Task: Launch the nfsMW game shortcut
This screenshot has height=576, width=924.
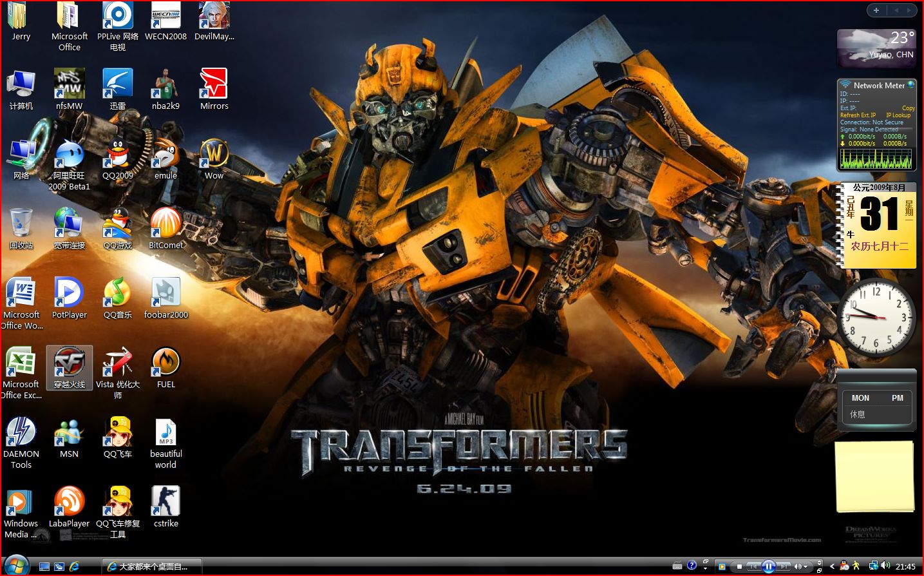Action: pos(69,90)
